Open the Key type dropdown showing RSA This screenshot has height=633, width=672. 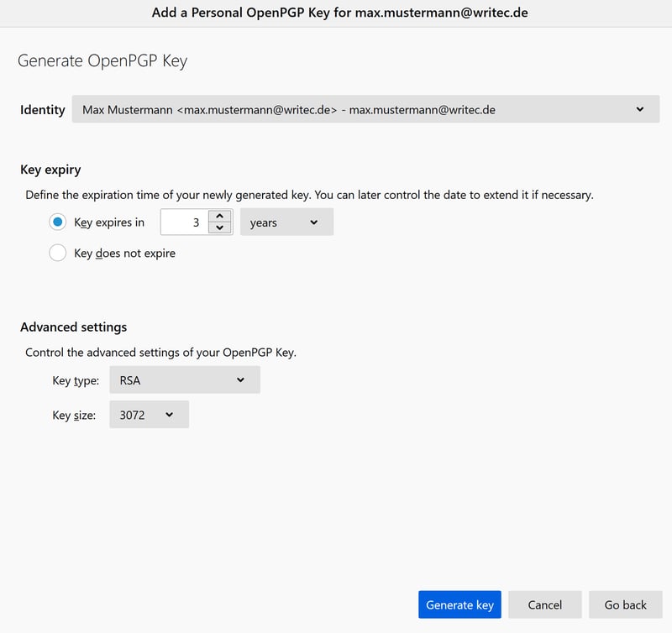point(184,380)
